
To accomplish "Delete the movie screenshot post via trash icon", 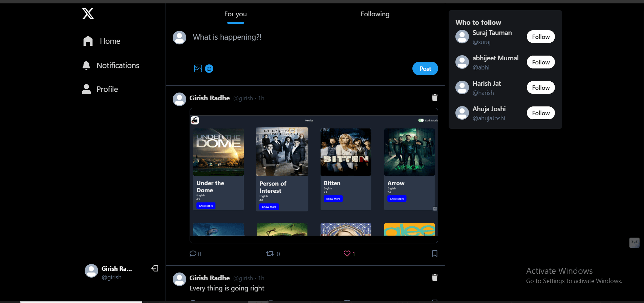I will click(x=435, y=98).
